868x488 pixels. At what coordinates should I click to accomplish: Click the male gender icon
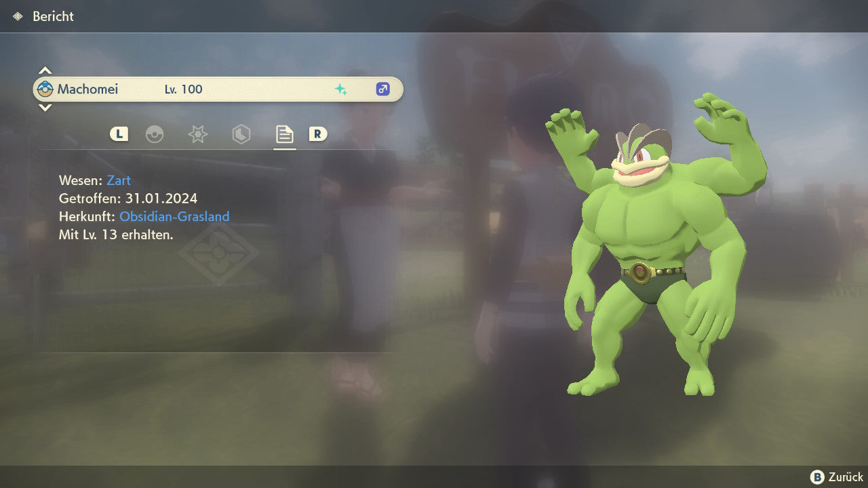click(383, 89)
